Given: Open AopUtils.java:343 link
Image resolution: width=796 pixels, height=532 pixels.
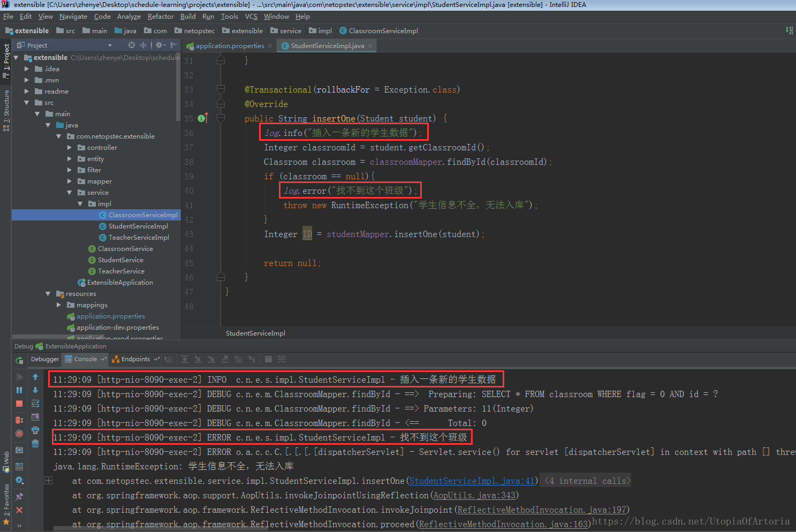Looking at the screenshot, I should tap(475, 495).
